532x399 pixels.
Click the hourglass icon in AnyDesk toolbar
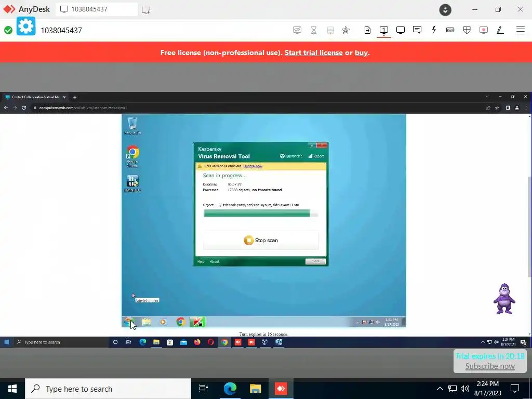click(x=314, y=30)
